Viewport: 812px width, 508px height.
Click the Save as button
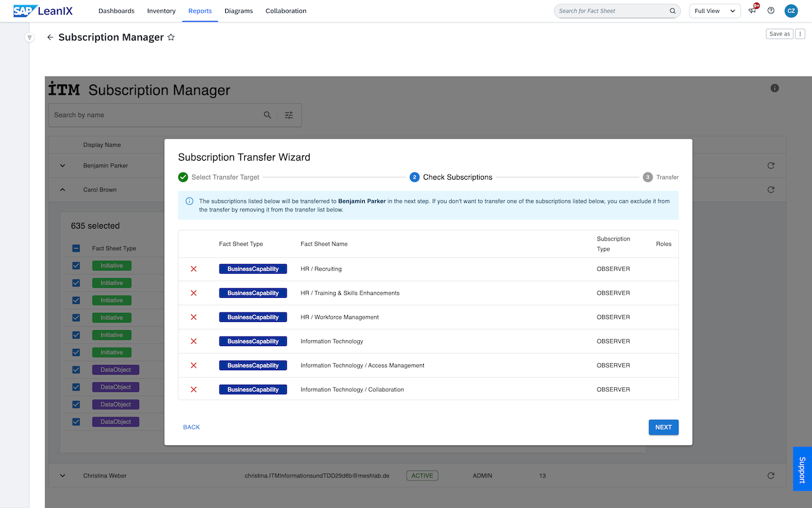780,34
